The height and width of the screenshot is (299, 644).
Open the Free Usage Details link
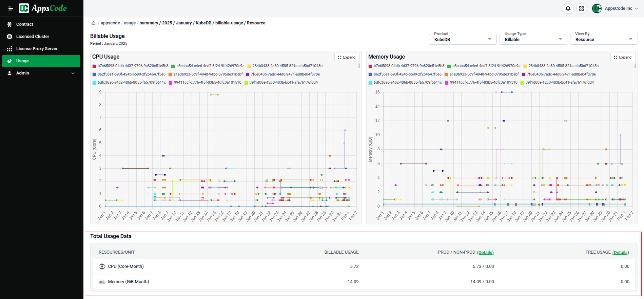[621, 253]
